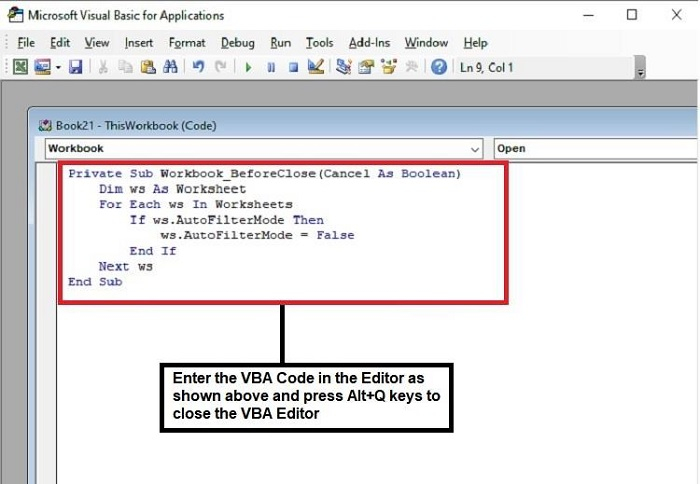Click the VBA application icon in title bar
Viewport: 700px width, 484px height.
pos(15,15)
